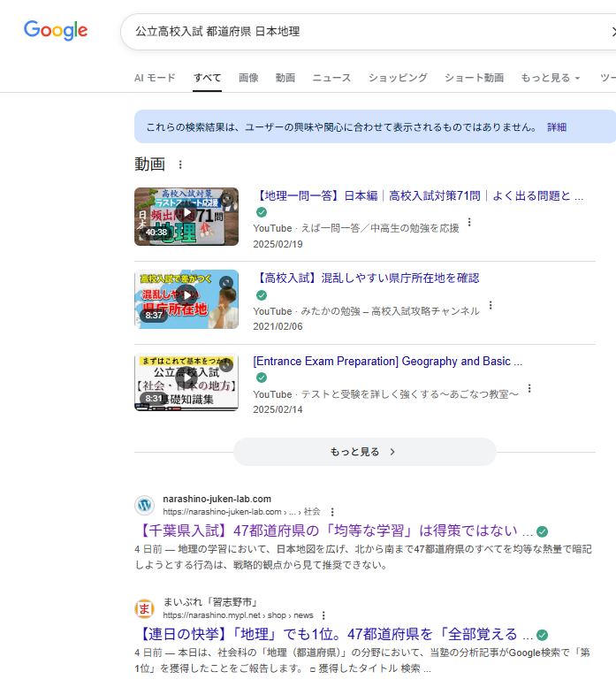Viewport: 616px width, 687px height.
Task: Open the 【千葉県入試】47都道府県 result link
Action: point(336,531)
